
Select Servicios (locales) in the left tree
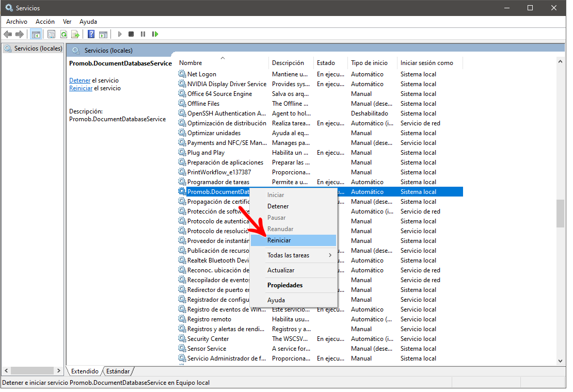[x=38, y=48]
